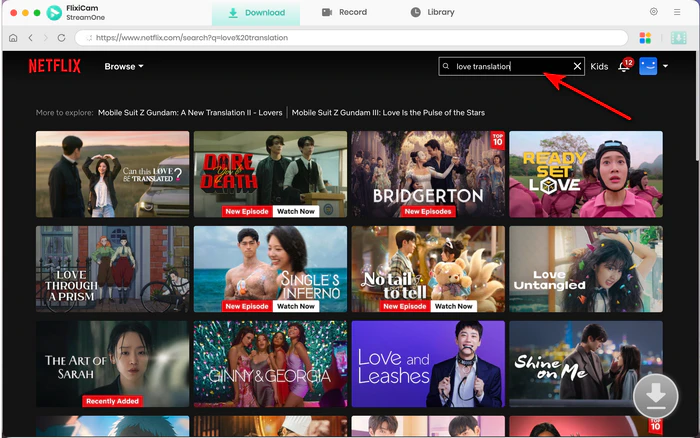Click the Netflix logo
This screenshot has height=438, width=700.
pos(54,66)
